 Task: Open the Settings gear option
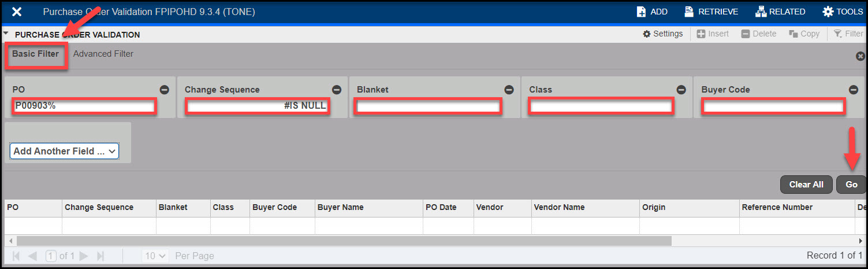[663, 34]
